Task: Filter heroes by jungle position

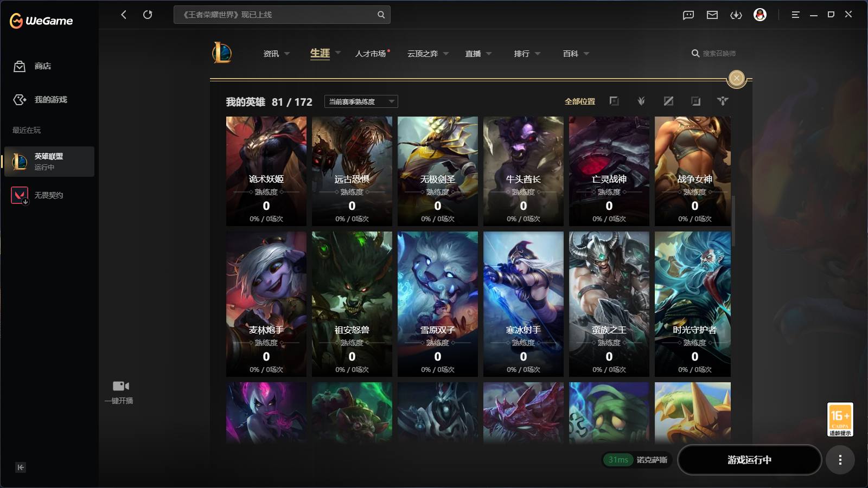Action: (641, 101)
